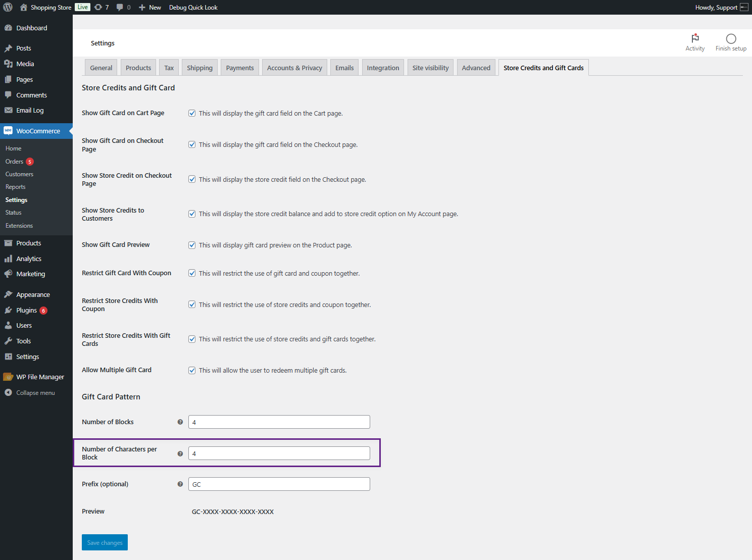The height and width of the screenshot is (560, 752).
Task: Switch to the Advanced settings tab
Action: tap(476, 68)
